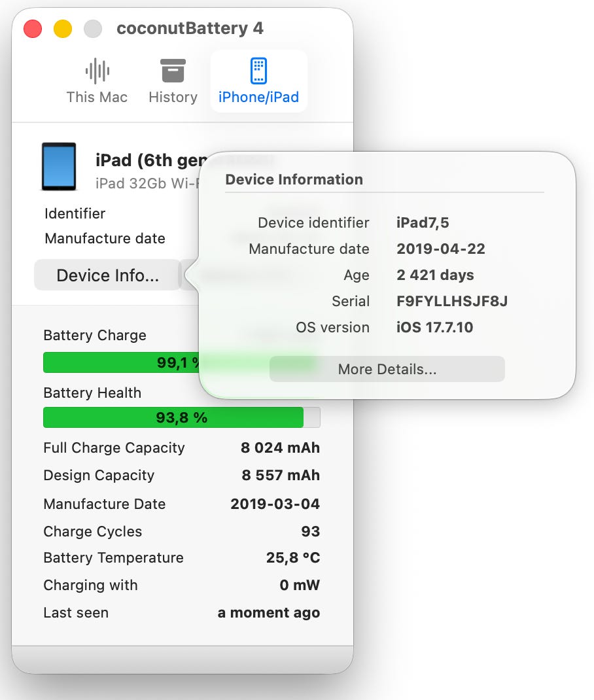Close the coconutBattery window with red button
Viewport: 594px width, 700px height.
(x=33, y=29)
